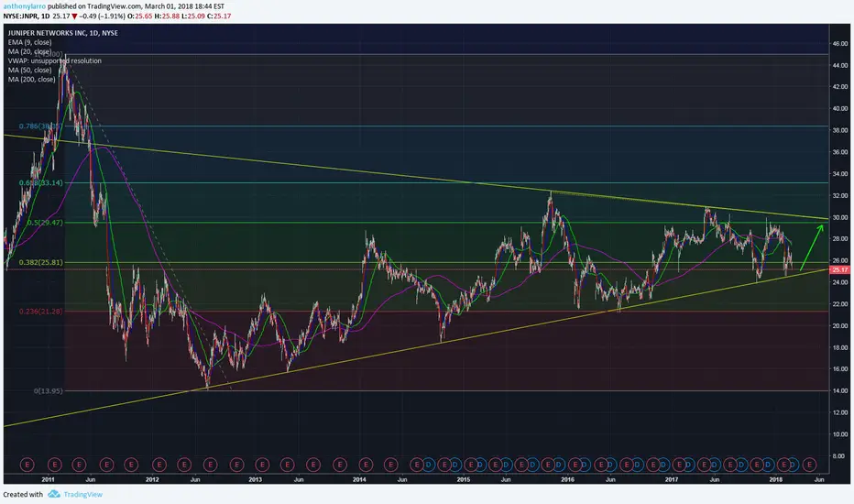Click the Jun label after 2018
854x504 pixels.
pos(818,479)
